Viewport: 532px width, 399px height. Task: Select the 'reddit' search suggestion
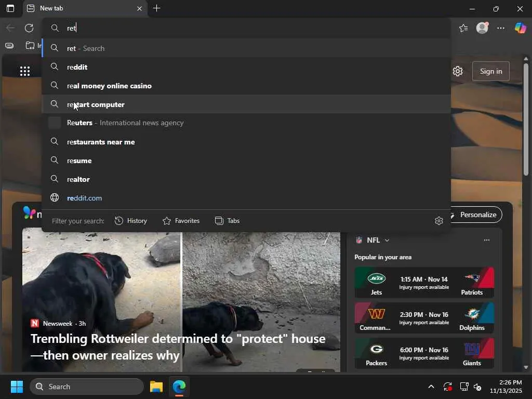[x=247, y=67]
